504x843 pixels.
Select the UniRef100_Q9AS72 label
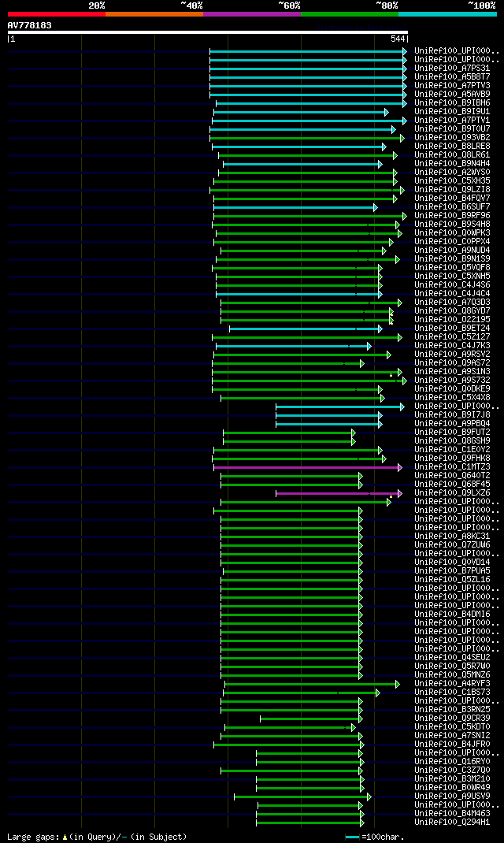(452, 363)
